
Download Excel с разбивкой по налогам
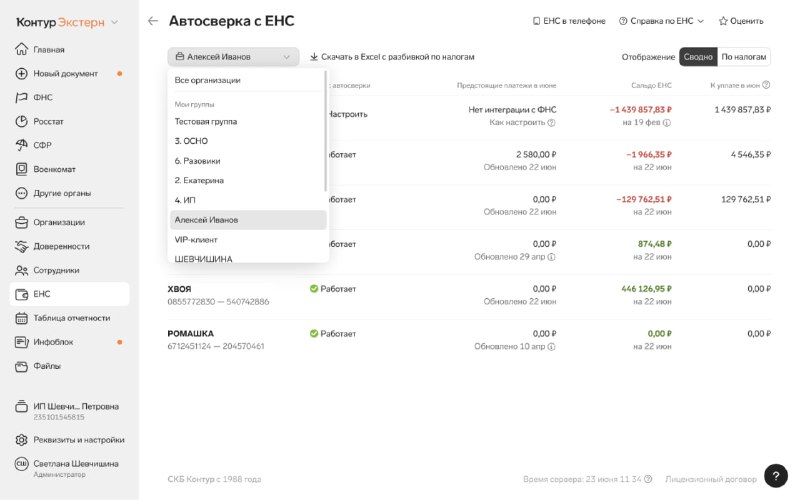pyautogui.click(x=392, y=57)
